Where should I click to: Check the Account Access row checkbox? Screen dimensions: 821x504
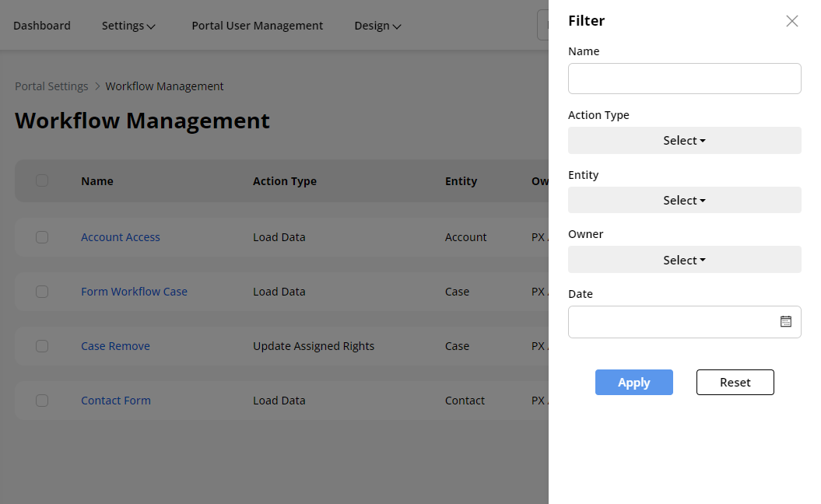coord(42,237)
